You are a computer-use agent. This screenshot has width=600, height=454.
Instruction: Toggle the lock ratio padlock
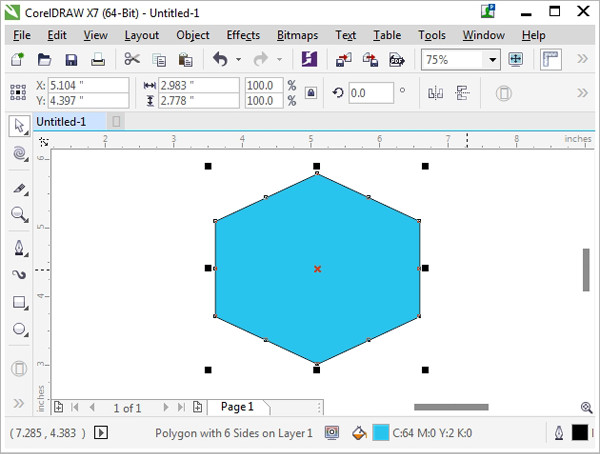(311, 93)
